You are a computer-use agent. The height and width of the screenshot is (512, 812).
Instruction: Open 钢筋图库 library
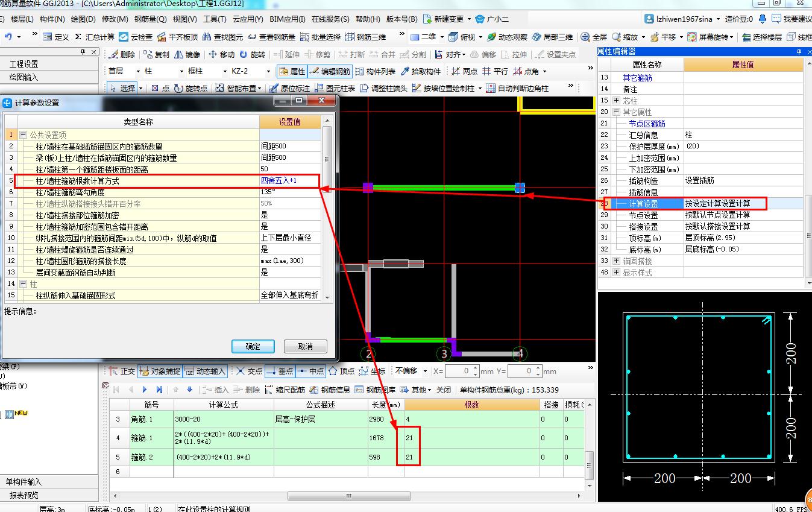(x=376, y=390)
